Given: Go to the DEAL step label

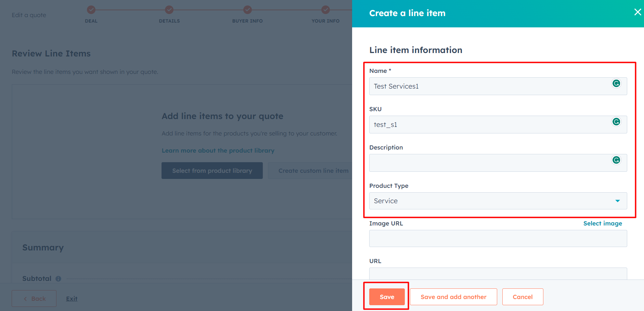Looking at the screenshot, I should (91, 21).
